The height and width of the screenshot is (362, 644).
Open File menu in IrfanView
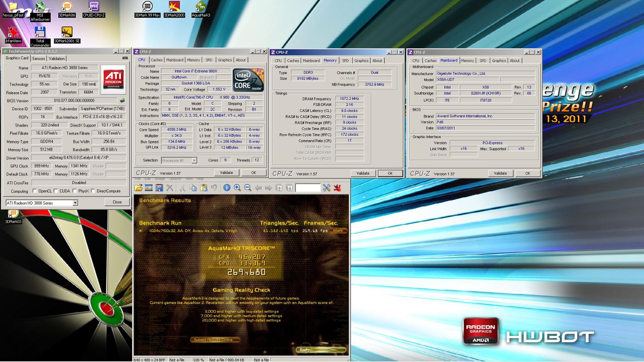pyautogui.click(x=138, y=179)
